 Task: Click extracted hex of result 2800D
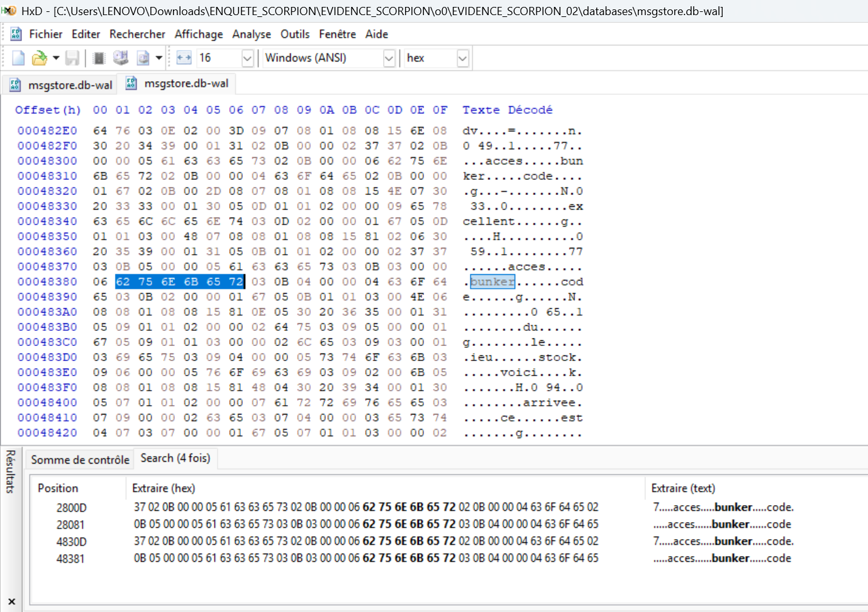366,508
